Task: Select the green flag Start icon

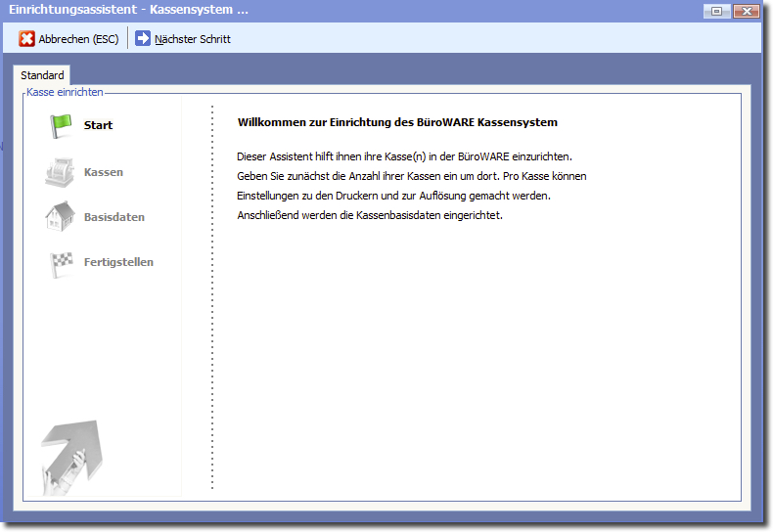Action: (62, 125)
